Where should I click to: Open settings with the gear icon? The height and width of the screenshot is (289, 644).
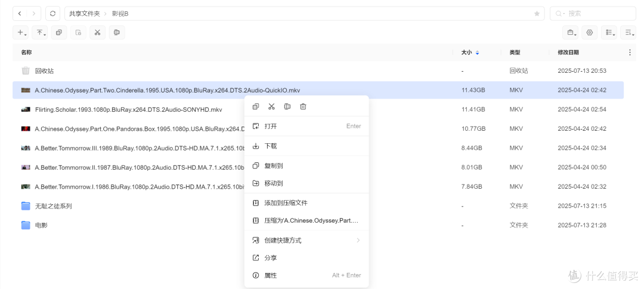pyautogui.click(x=590, y=32)
